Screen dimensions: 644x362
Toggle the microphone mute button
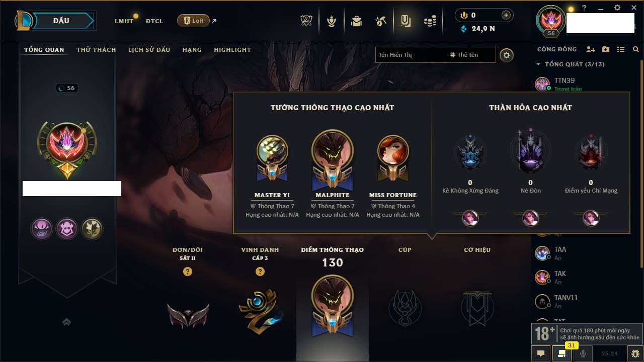click(583, 353)
